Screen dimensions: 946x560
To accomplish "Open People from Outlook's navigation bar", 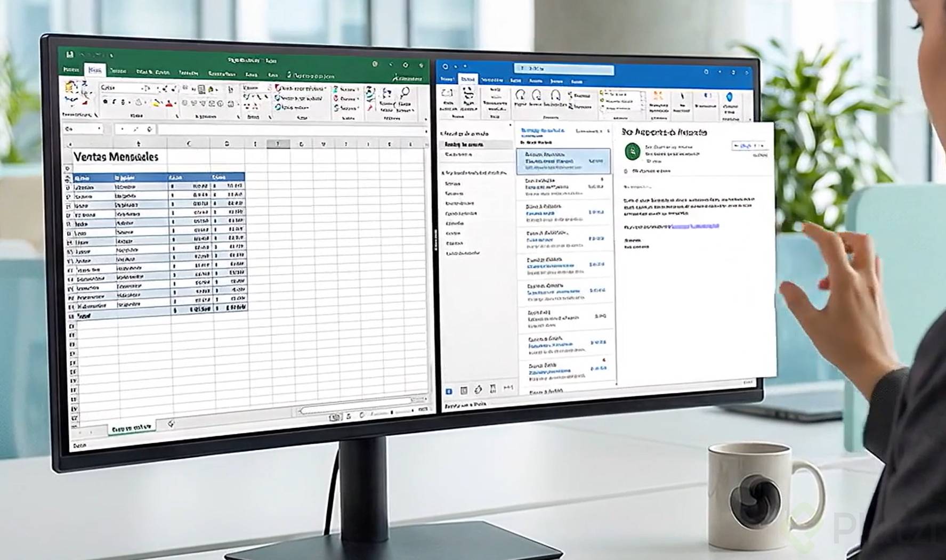I will [x=478, y=390].
